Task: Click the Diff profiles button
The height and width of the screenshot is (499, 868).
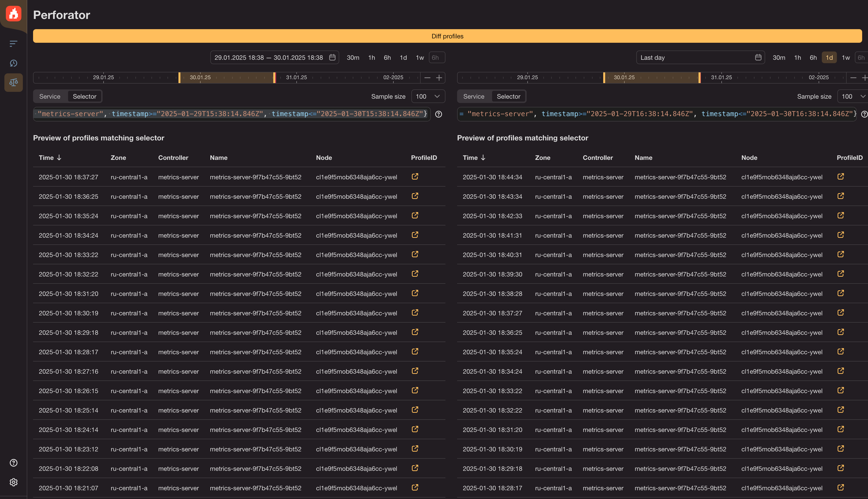Action: point(447,36)
